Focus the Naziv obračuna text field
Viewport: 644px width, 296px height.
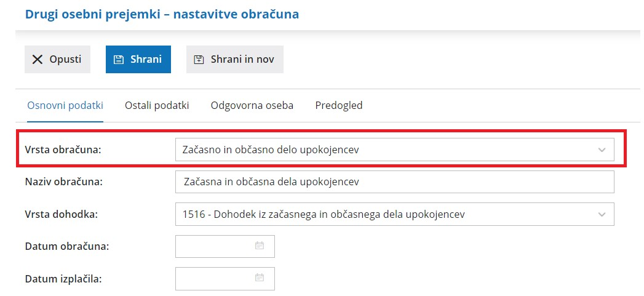[x=394, y=182]
